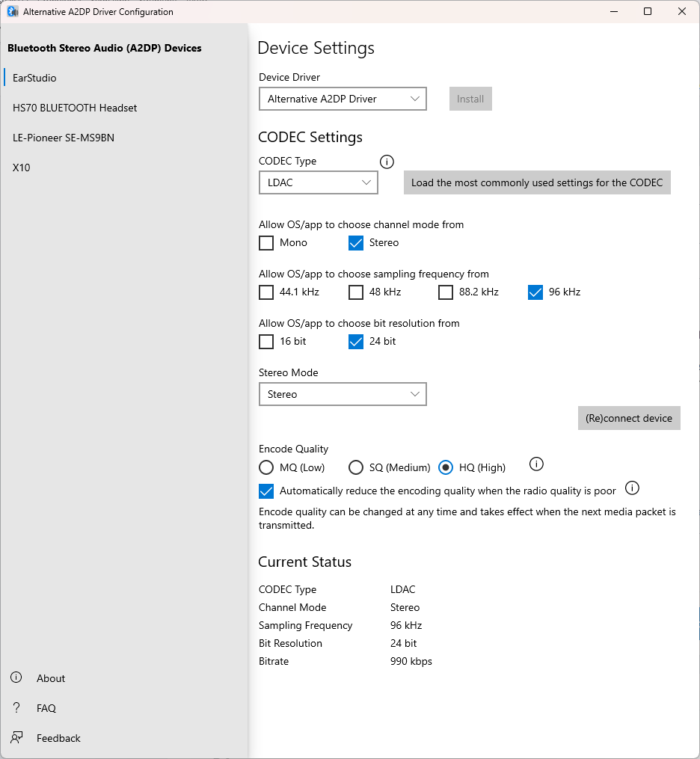Click the FAQ question mark icon
Image resolution: width=700 pixels, height=759 pixels.
[16, 707]
